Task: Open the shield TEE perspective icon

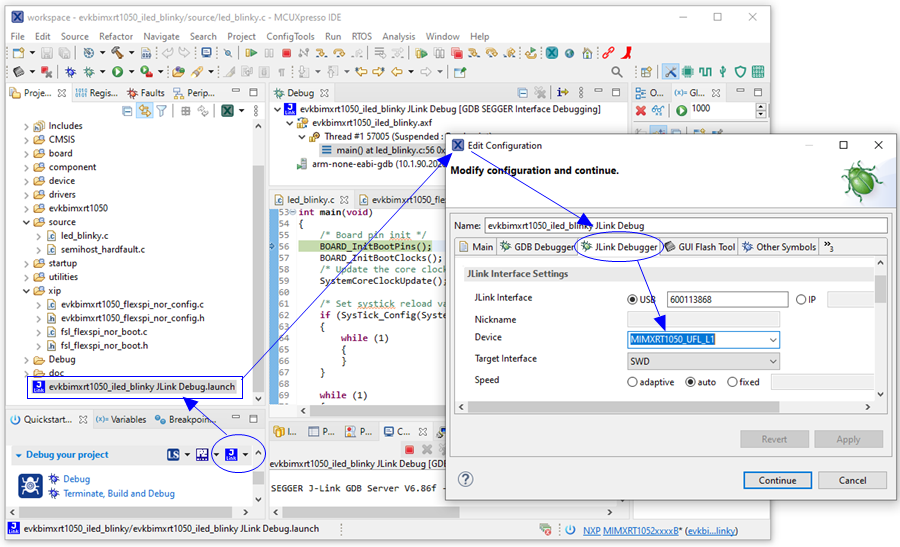Action: tap(740, 72)
